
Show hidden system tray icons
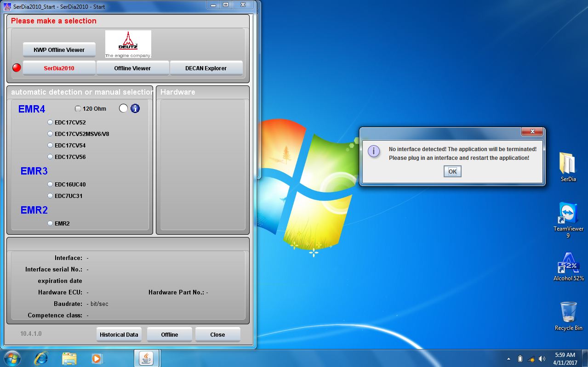pyautogui.click(x=508, y=359)
